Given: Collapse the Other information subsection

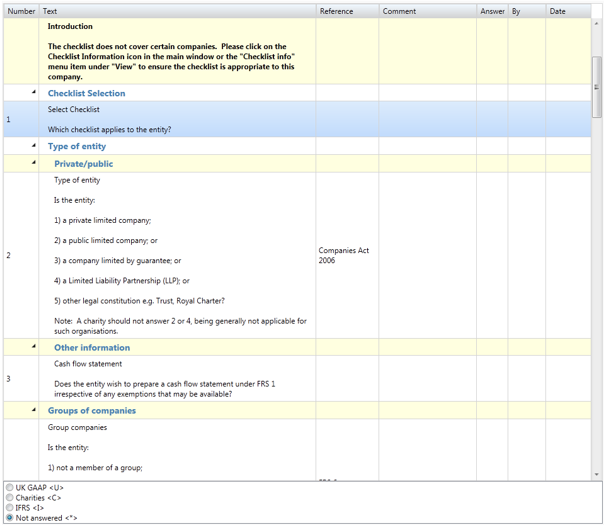Looking at the screenshot, I should click(34, 346).
